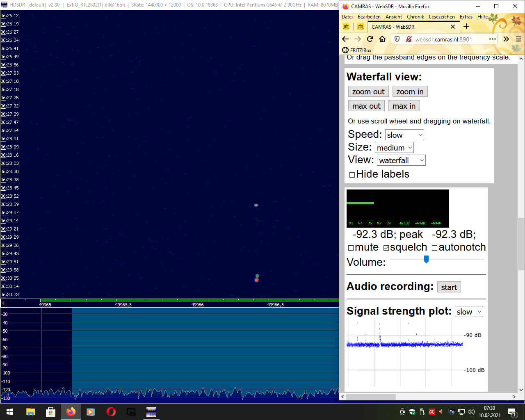Click the Firefox address bar URL
The width and height of the screenshot is (525, 420).
click(x=443, y=39)
